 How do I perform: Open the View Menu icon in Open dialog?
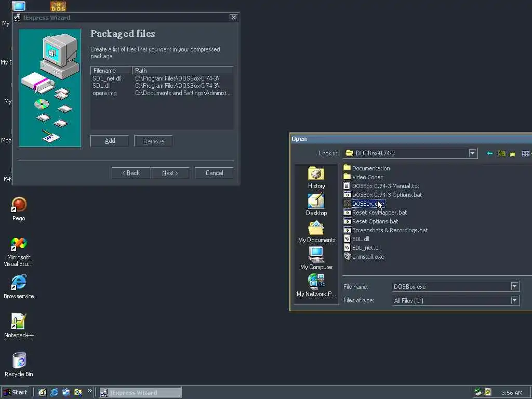coord(526,154)
